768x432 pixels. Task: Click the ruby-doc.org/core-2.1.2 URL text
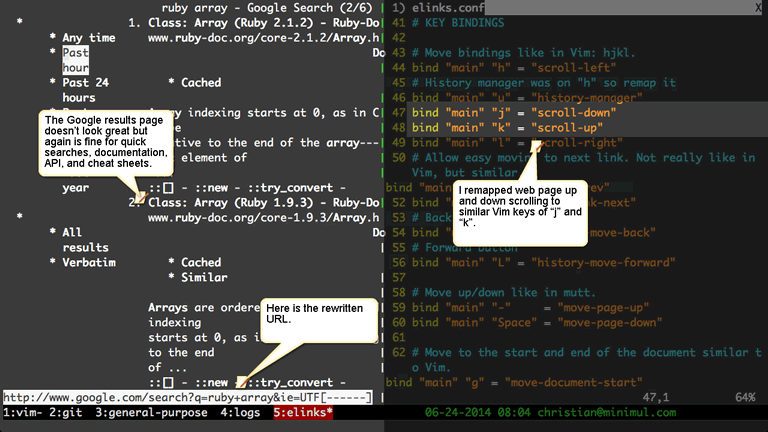(x=264, y=38)
